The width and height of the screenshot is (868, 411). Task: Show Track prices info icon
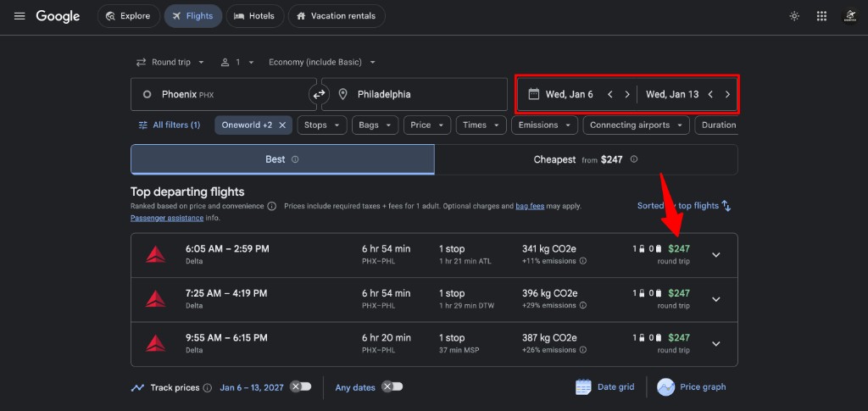(x=208, y=388)
